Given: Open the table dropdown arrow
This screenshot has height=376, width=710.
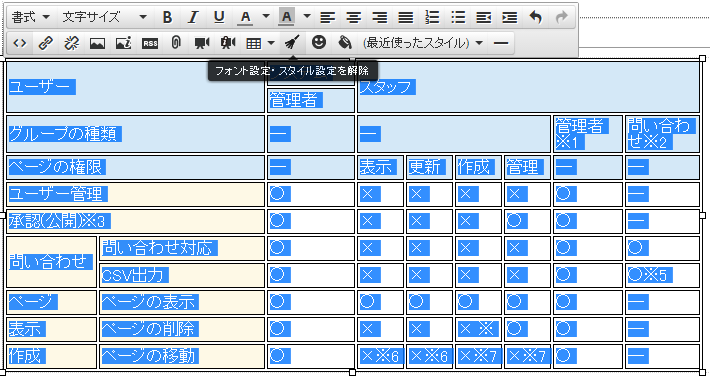Looking at the screenshot, I should pyautogui.click(x=271, y=43).
